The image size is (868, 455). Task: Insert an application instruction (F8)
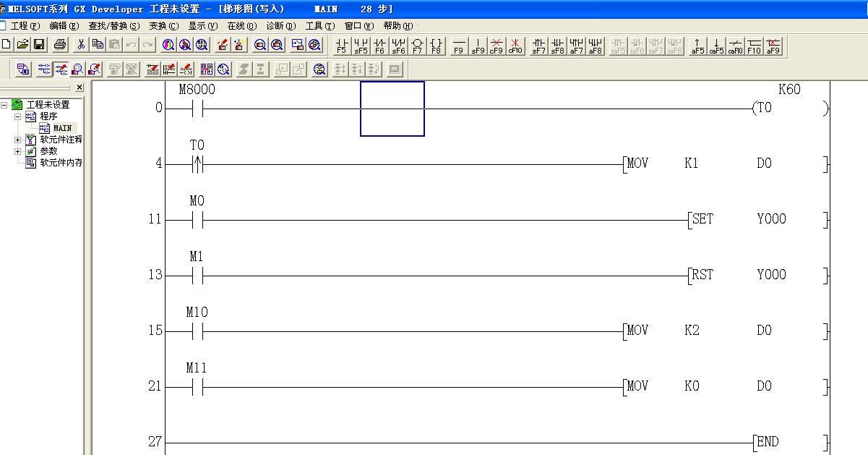click(x=436, y=46)
